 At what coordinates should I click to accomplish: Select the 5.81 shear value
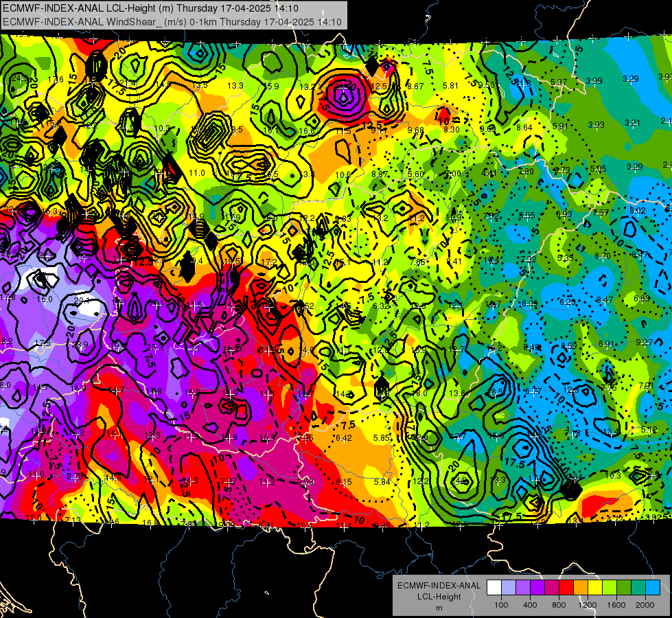coord(450,86)
